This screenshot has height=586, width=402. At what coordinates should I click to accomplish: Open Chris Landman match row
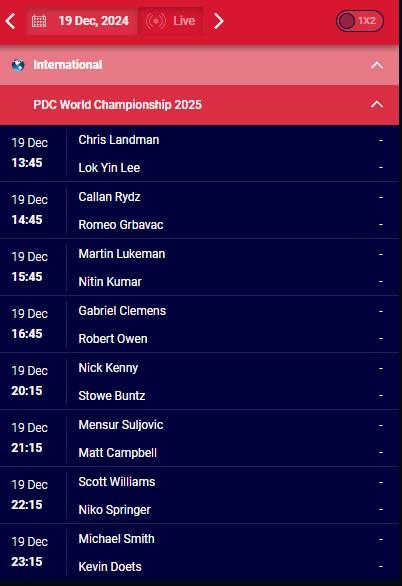click(x=200, y=154)
